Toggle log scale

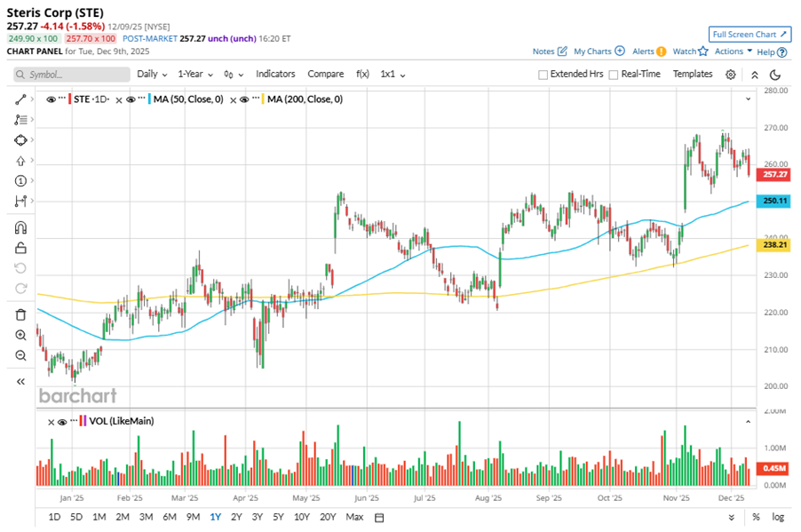778,517
